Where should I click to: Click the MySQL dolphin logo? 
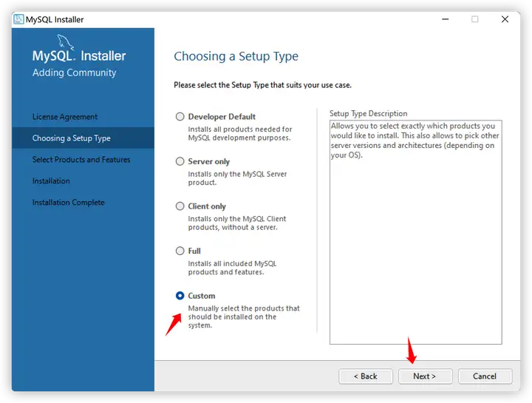[x=65, y=41]
